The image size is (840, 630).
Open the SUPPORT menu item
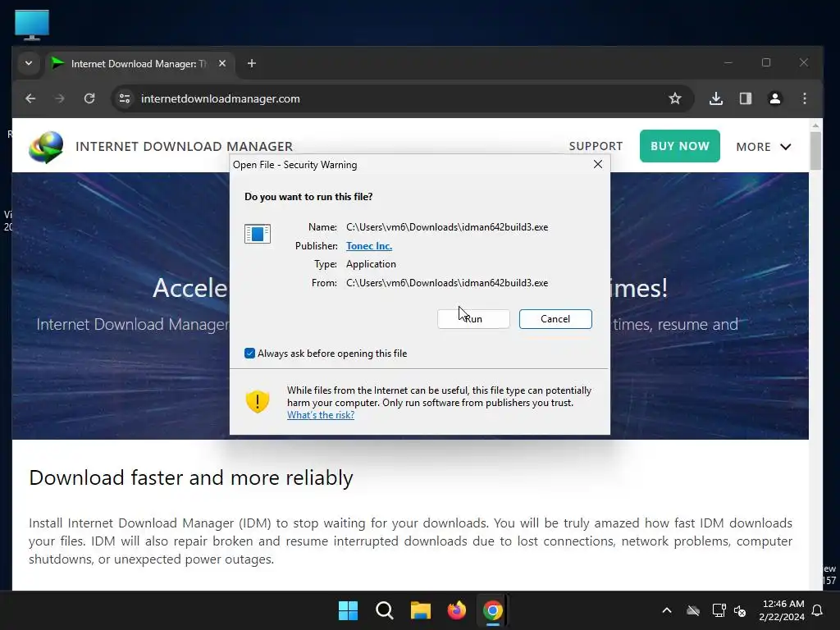pyautogui.click(x=596, y=146)
